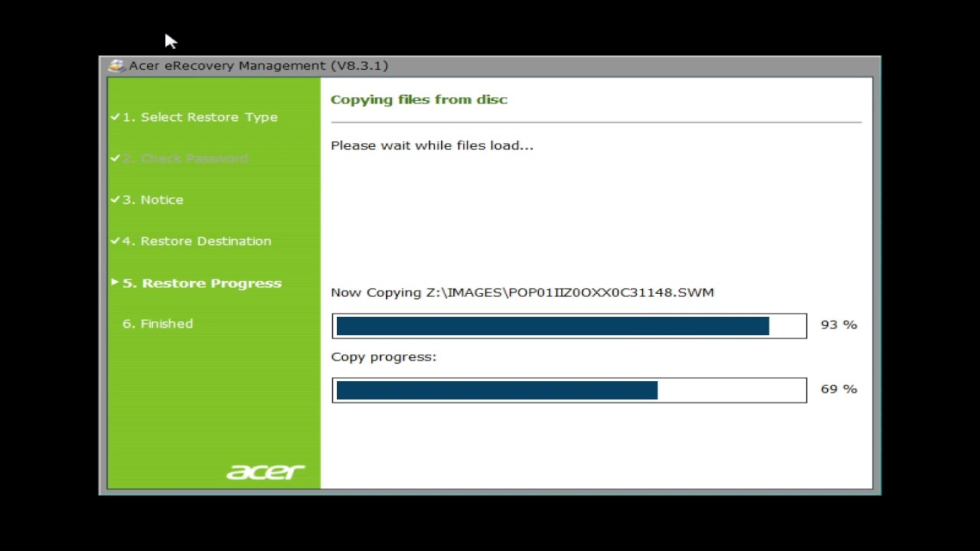The width and height of the screenshot is (980, 551).
Task: Select step 1. Select Restore Type
Action: 200,117
